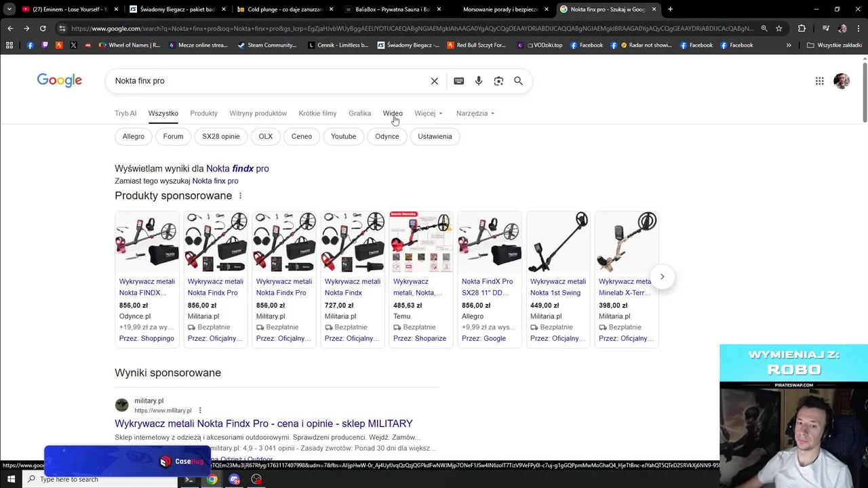Open the zoom magnifier icon in address bar
This screenshot has height=488, width=868.
click(x=764, y=28)
